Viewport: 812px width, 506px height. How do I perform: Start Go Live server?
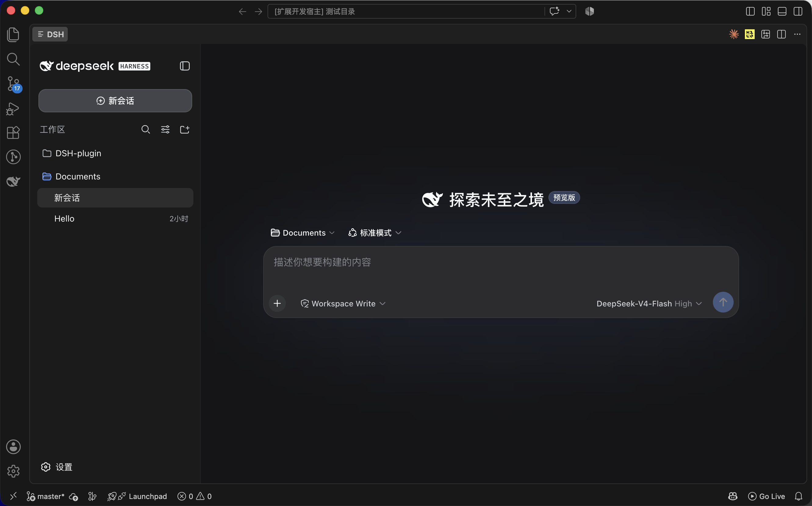[x=766, y=496]
